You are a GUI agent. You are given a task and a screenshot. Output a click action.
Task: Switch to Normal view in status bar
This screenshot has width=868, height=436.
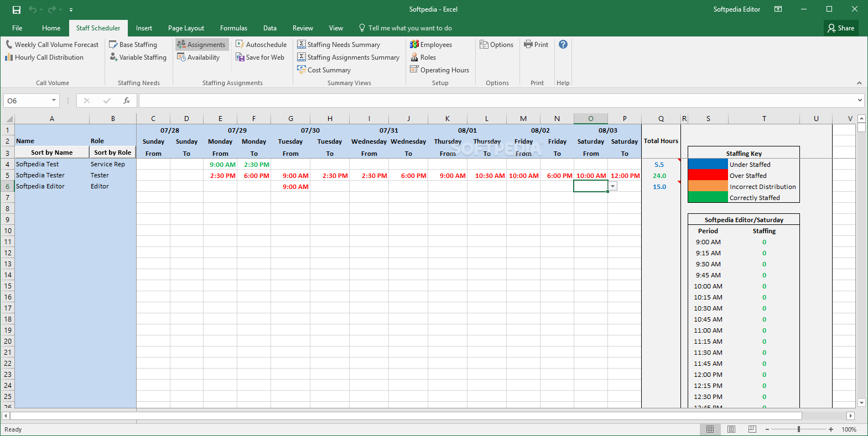710,429
